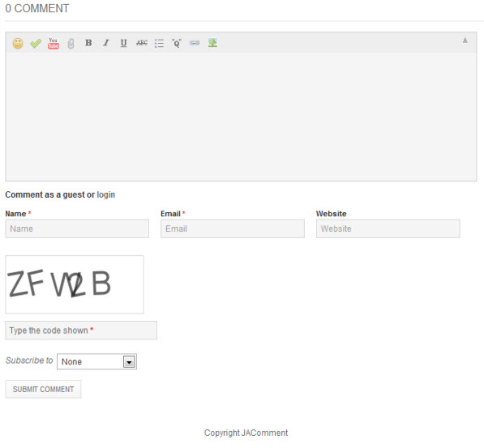Open the Subscribe to dropdown
Screen dimensions: 484x448
coord(96,361)
